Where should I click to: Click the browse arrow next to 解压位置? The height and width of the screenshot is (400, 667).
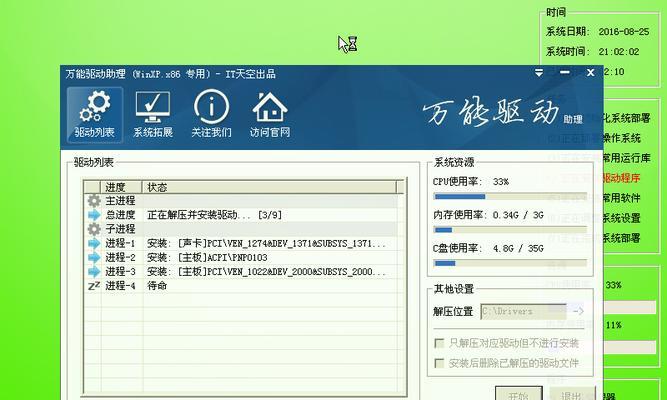(578, 311)
